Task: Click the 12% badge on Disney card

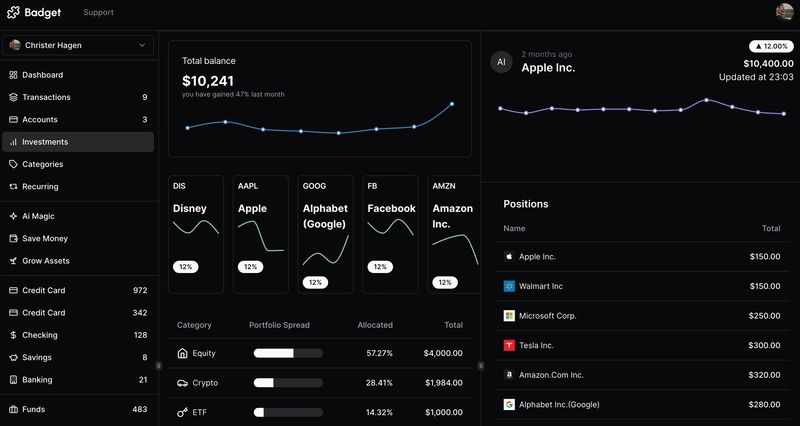Action: click(186, 267)
